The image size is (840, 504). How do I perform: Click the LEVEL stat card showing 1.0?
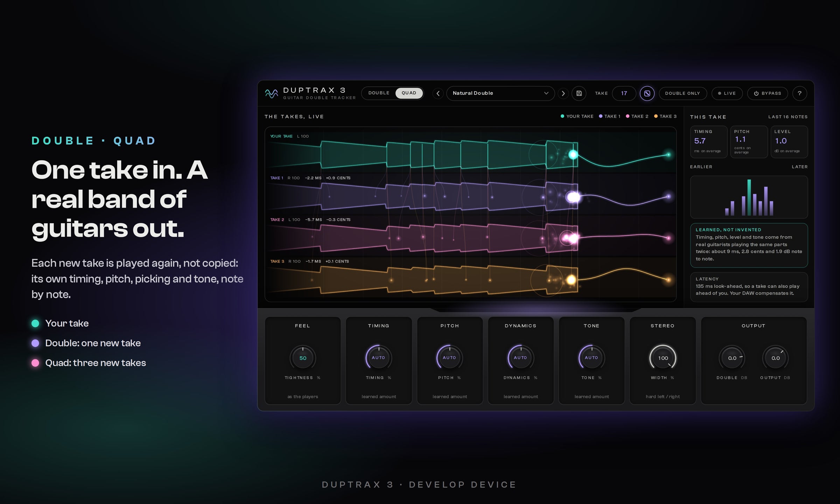789,142
